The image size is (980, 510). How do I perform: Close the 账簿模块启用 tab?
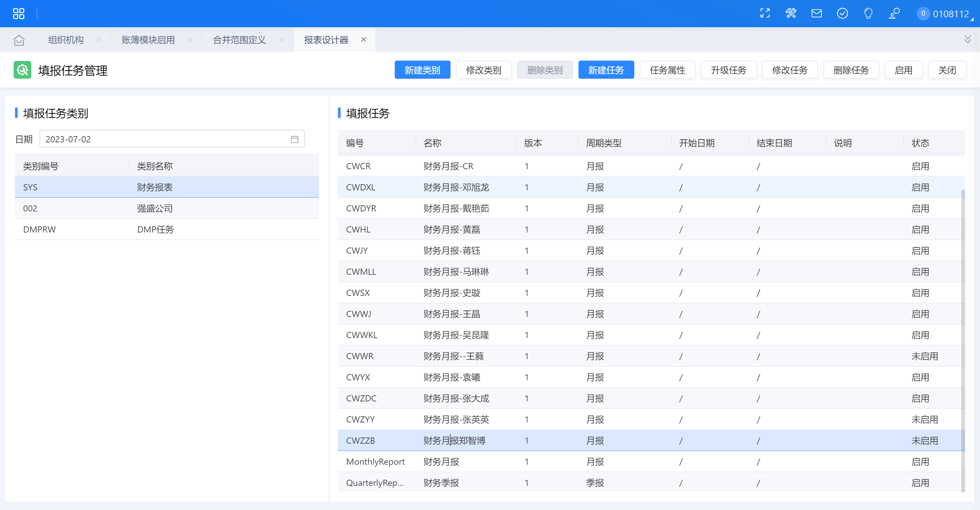tap(190, 39)
